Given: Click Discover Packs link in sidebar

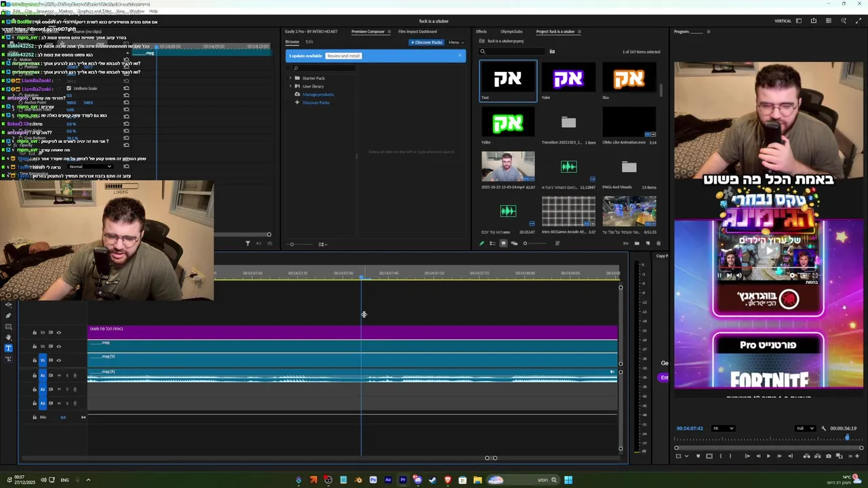Looking at the screenshot, I should pyautogui.click(x=316, y=102).
